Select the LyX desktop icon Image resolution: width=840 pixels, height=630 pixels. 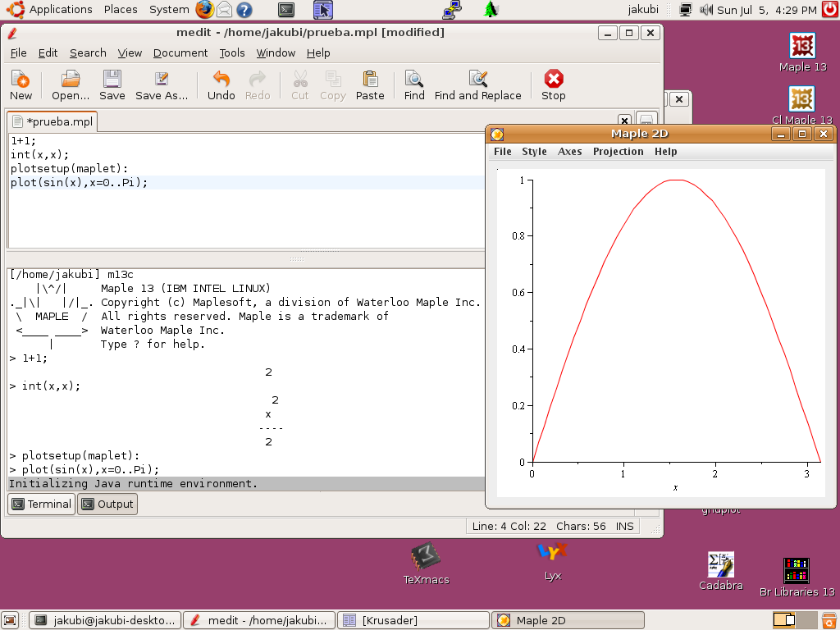tap(552, 561)
